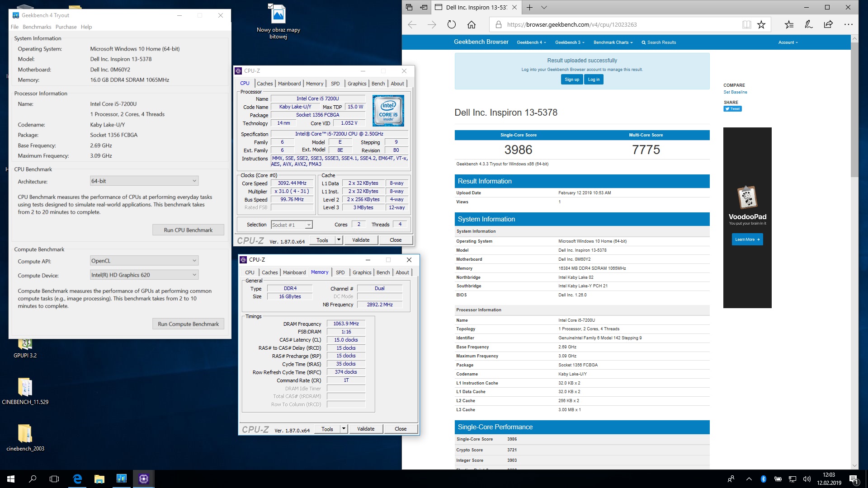Set tabs aside in Edge
Image resolution: width=868 pixels, height=488 pixels.
(424, 7)
